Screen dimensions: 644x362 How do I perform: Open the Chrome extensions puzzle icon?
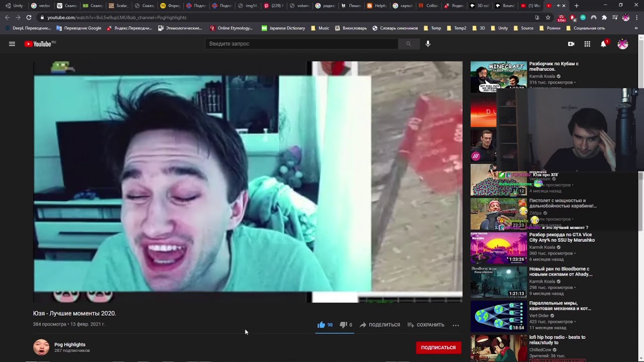[x=604, y=17]
